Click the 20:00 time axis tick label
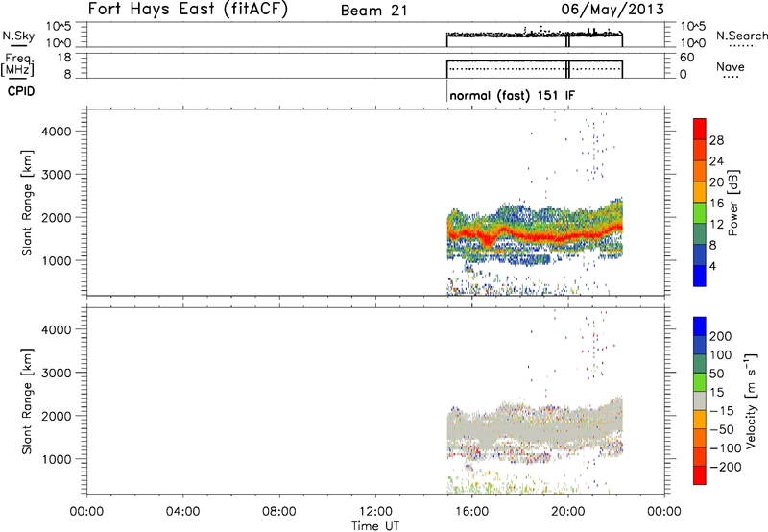Screen dimensions: 768x532 coord(567,512)
